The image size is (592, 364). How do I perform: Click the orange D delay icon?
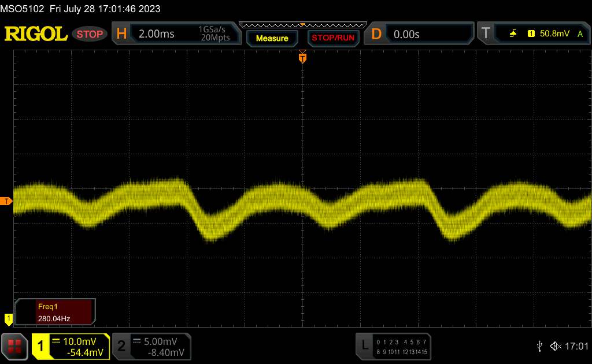[x=376, y=34]
